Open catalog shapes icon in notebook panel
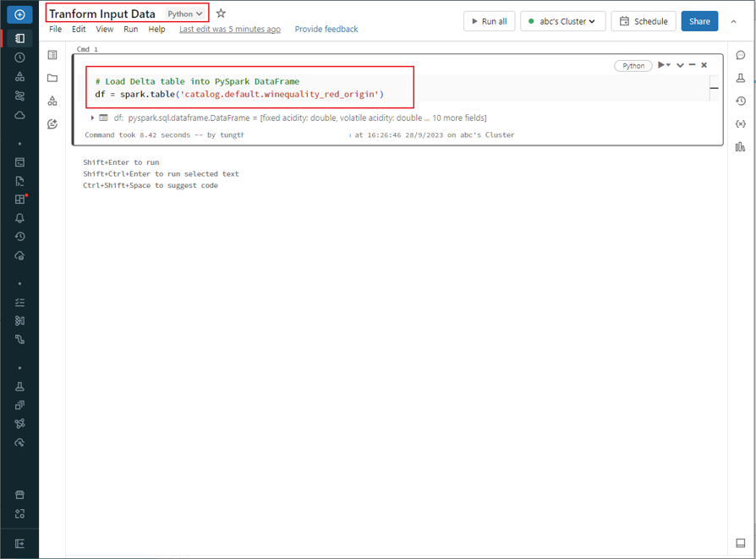This screenshot has height=559, width=756. tap(52, 101)
